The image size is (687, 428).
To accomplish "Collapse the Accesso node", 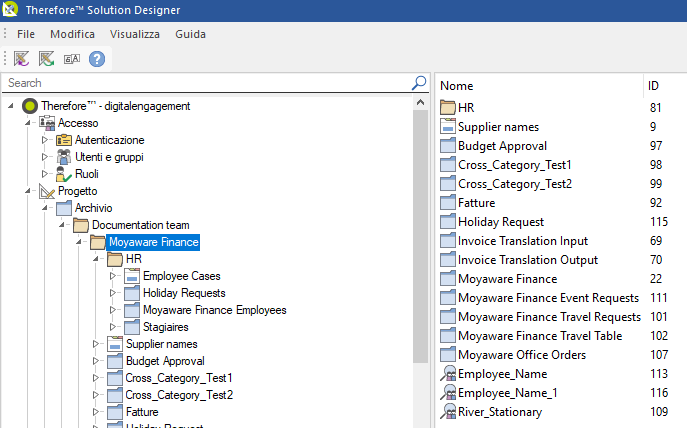I will tap(28, 123).
